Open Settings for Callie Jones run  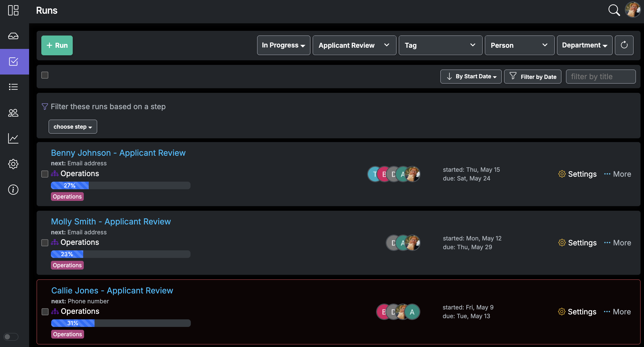[x=577, y=312]
